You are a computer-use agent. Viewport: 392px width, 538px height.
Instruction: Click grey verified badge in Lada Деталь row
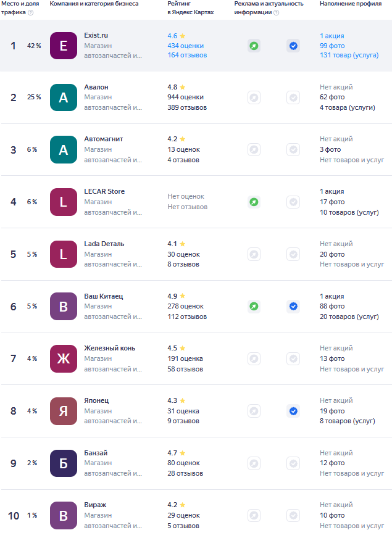[x=293, y=254]
